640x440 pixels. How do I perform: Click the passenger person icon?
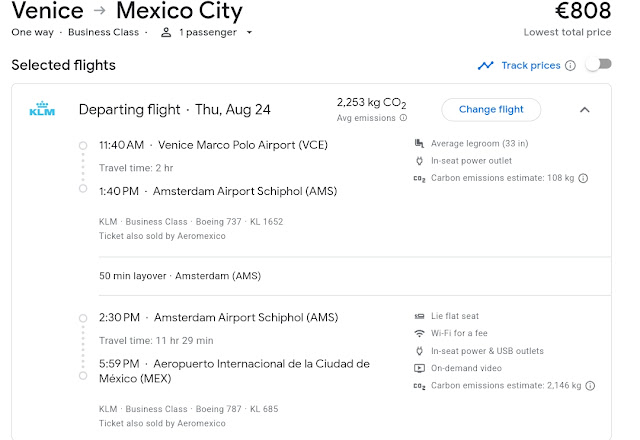coord(166,32)
